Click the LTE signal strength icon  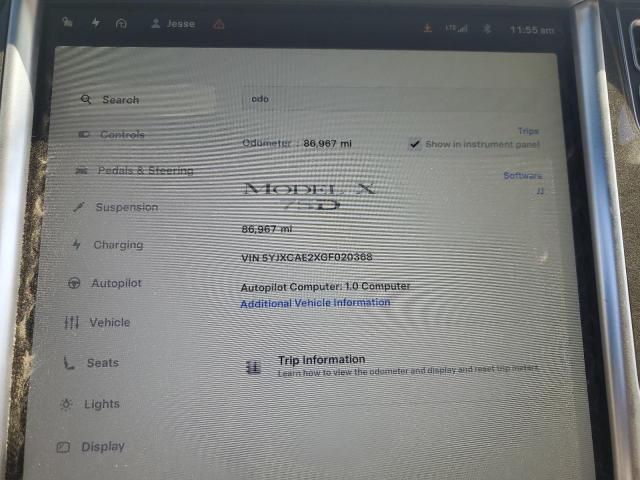[x=457, y=29]
